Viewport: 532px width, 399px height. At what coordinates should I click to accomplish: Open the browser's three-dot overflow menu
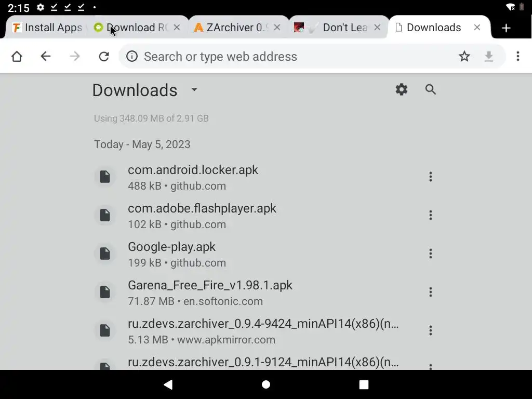[517, 57]
